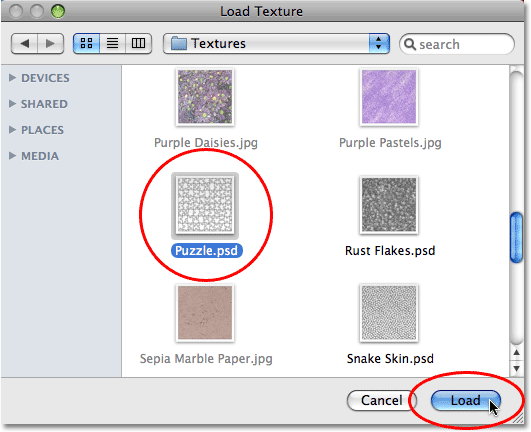Click the Purple Daisies.jpg thumbnail

[205, 97]
